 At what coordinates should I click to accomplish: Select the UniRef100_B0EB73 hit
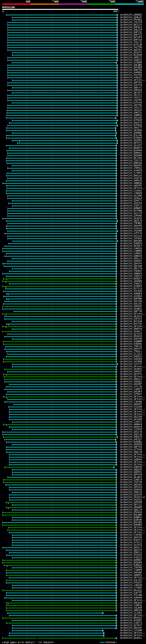click(x=131, y=357)
